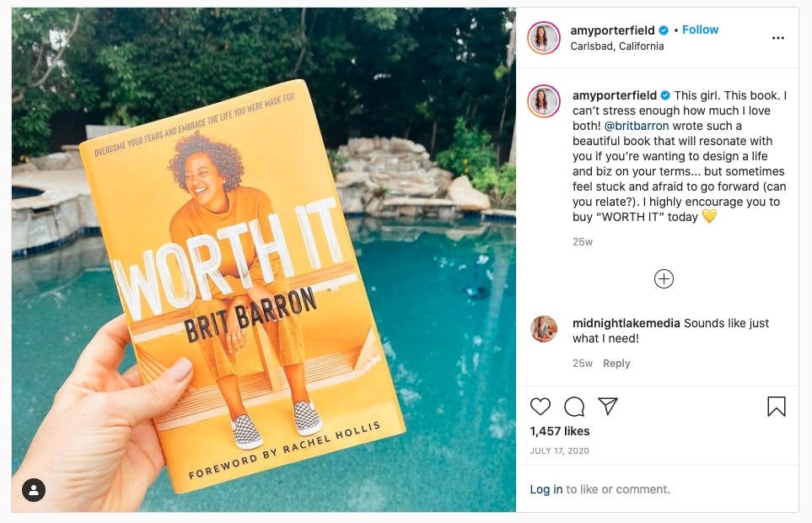812x523 pixels.
Task: Click the Log in link
Action: coord(546,489)
